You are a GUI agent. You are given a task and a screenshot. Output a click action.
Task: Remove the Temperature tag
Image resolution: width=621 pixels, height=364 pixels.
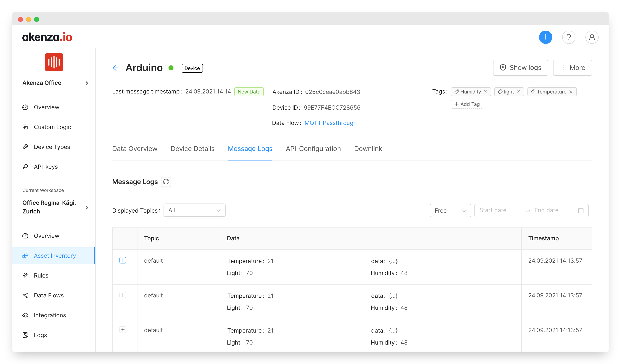(571, 92)
